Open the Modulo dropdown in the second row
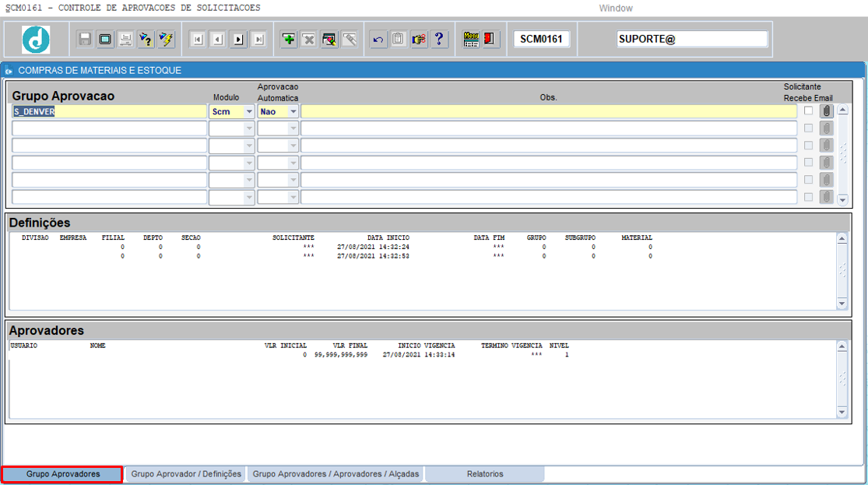This screenshot has height=485, width=868. tap(249, 128)
